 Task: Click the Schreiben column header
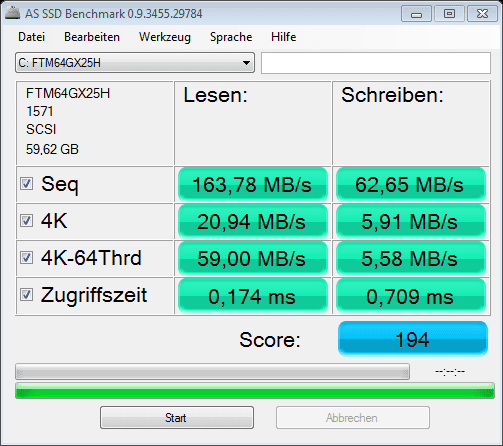coord(392,95)
